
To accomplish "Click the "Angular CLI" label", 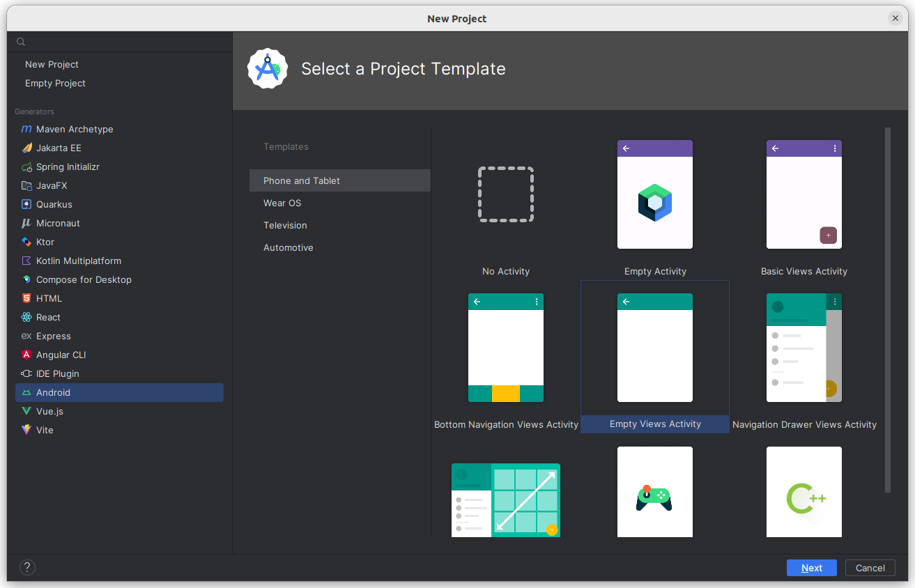I will pyautogui.click(x=61, y=355).
